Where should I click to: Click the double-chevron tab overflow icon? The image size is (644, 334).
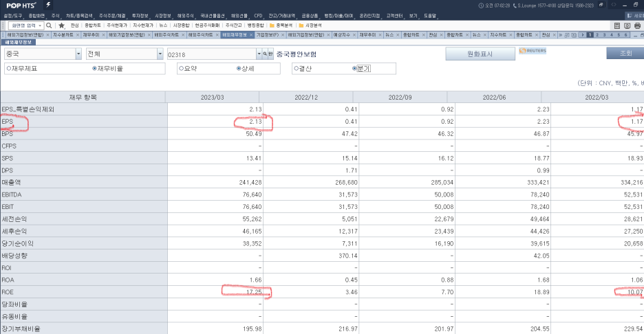coord(560,35)
